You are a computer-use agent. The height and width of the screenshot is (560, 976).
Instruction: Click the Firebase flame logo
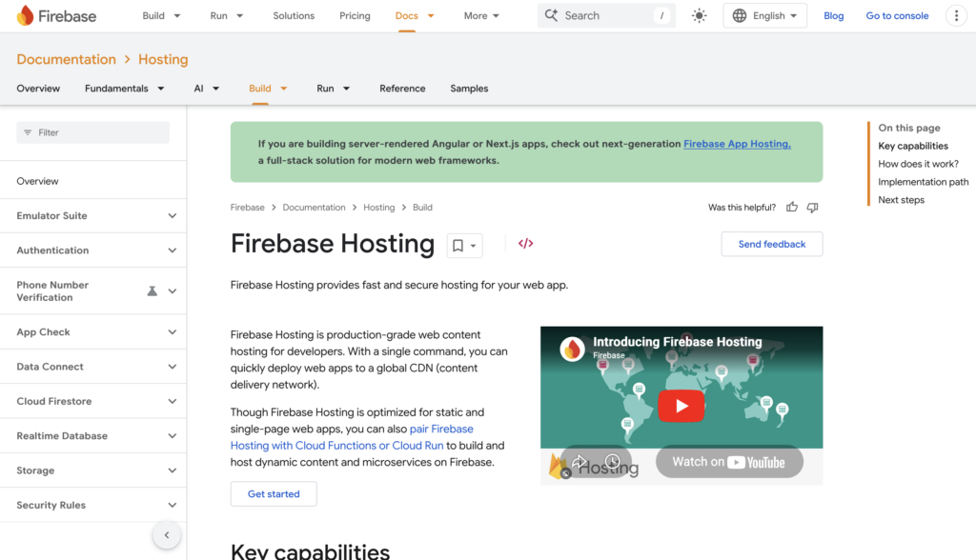coord(26,15)
